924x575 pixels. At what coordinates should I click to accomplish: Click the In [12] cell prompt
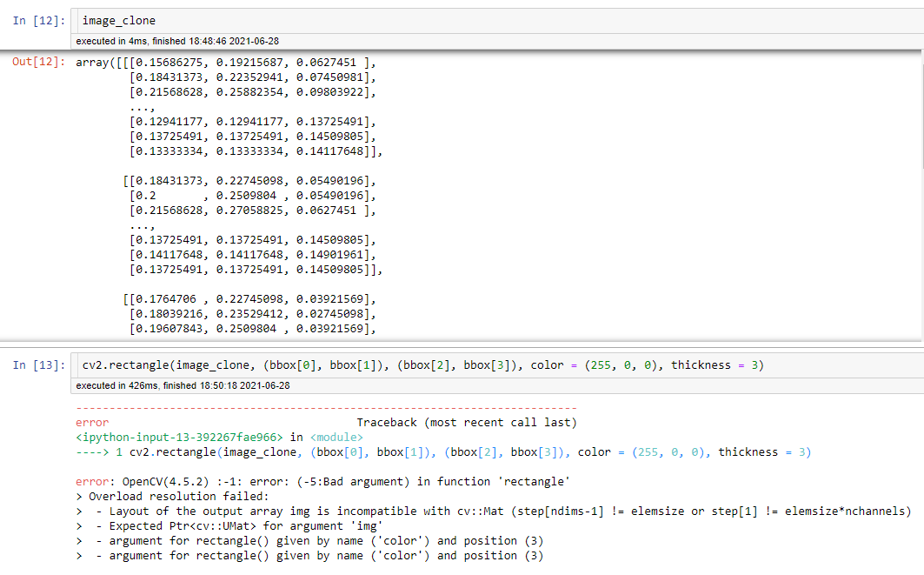pyautogui.click(x=37, y=20)
